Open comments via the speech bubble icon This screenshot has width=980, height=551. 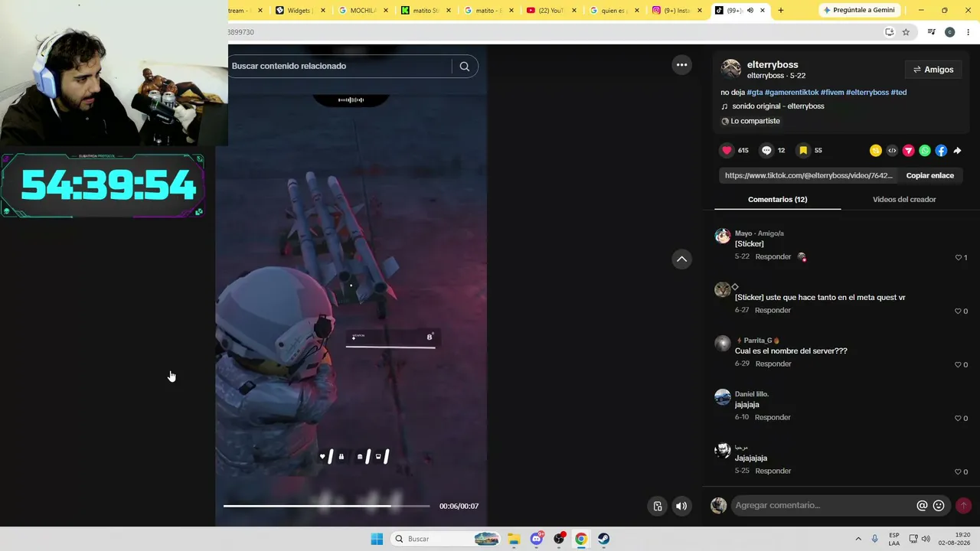click(x=766, y=151)
